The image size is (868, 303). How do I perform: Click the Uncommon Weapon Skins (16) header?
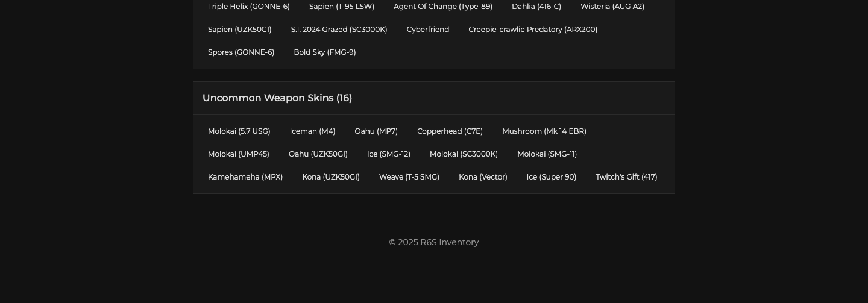coord(277,98)
